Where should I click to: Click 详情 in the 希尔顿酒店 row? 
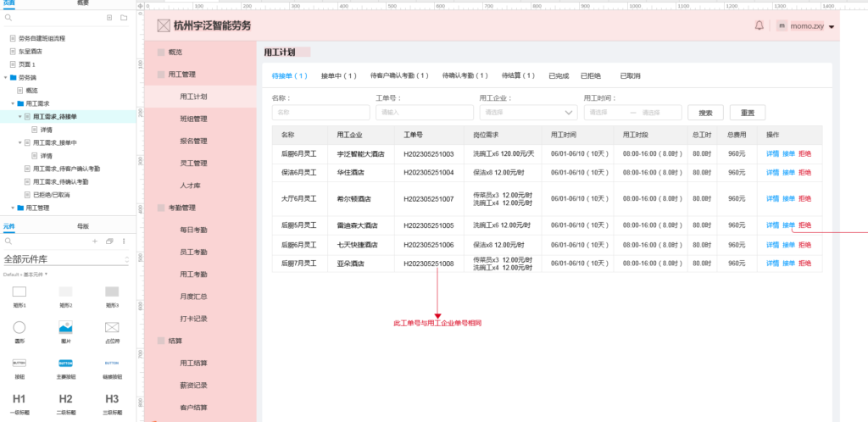(x=772, y=198)
